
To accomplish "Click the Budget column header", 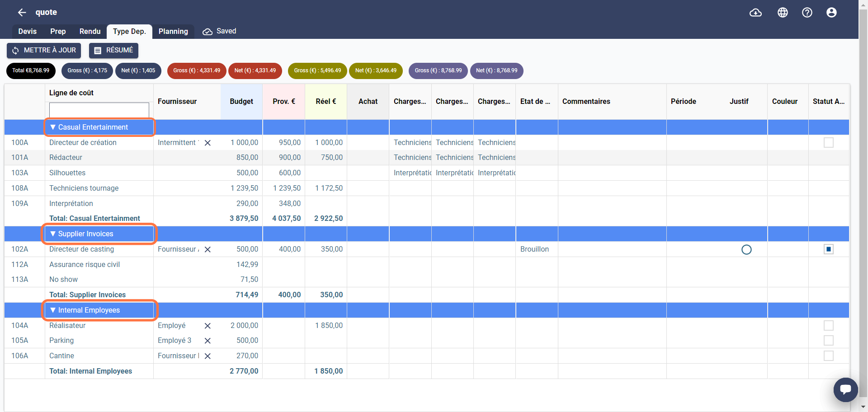I will pos(241,102).
